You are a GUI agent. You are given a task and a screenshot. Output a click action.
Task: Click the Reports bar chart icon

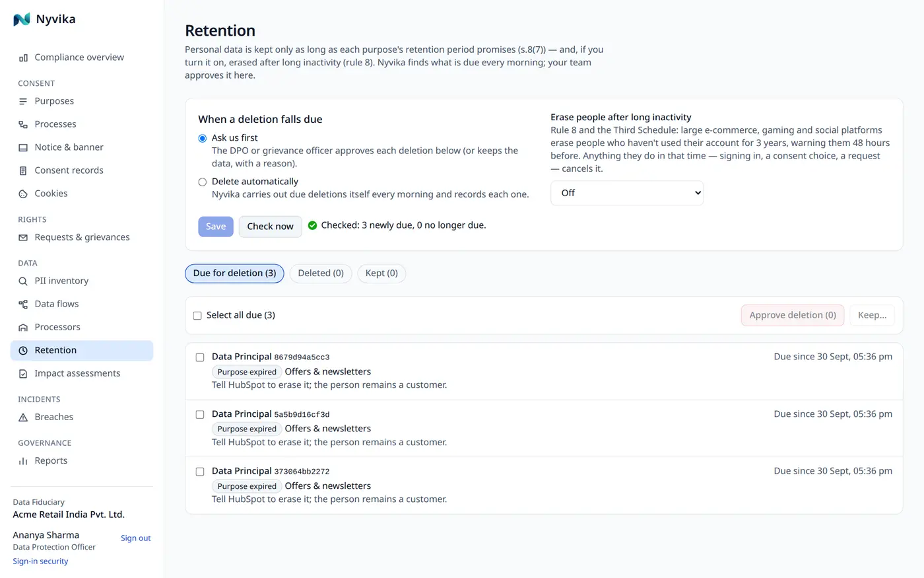[x=23, y=460]
